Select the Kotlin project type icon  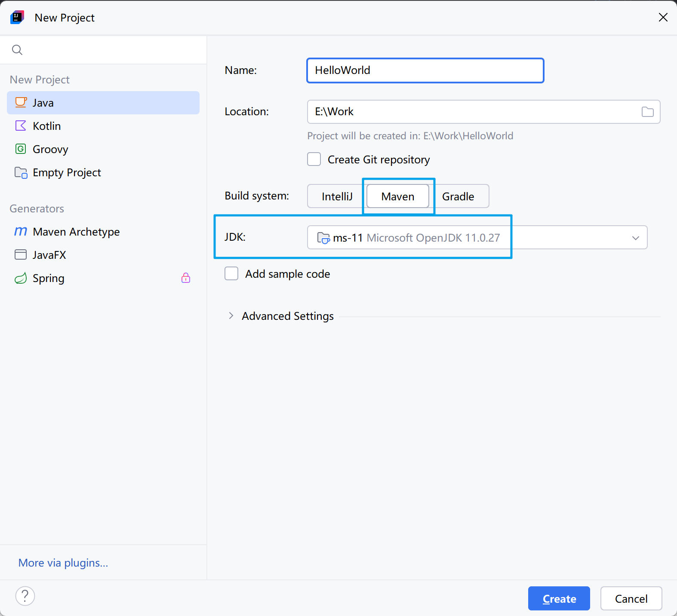(21, 126)
